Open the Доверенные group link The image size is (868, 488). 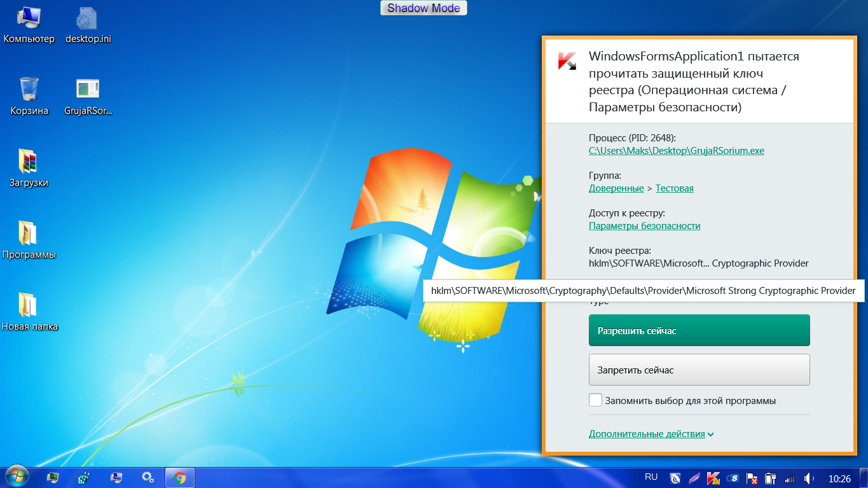point(616,188)
